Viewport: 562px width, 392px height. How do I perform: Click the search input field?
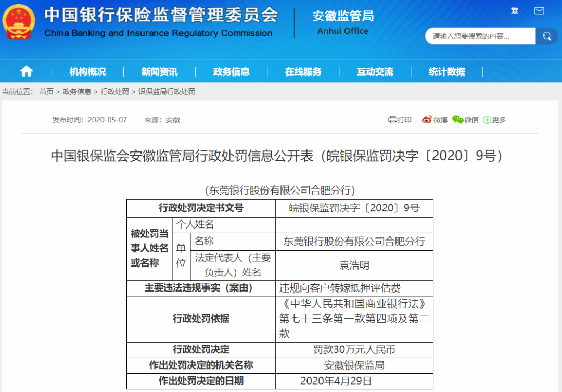coord(480,36)
